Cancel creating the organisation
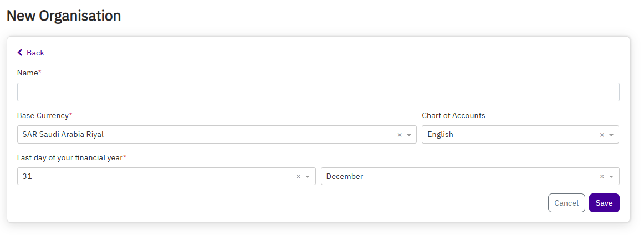 [x=566, y=203]
